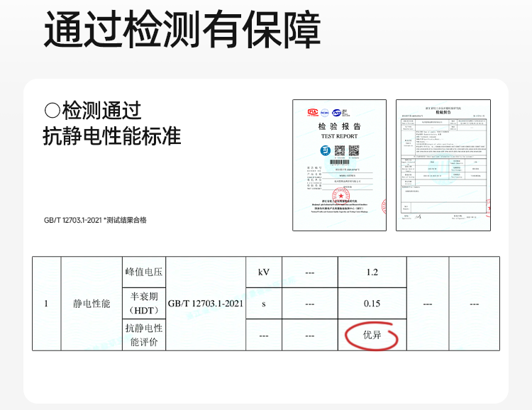The width and height of the screenshot is (532, 410).
Task: Select the 静电性能 table cell
Action: [x=92, y=304]
